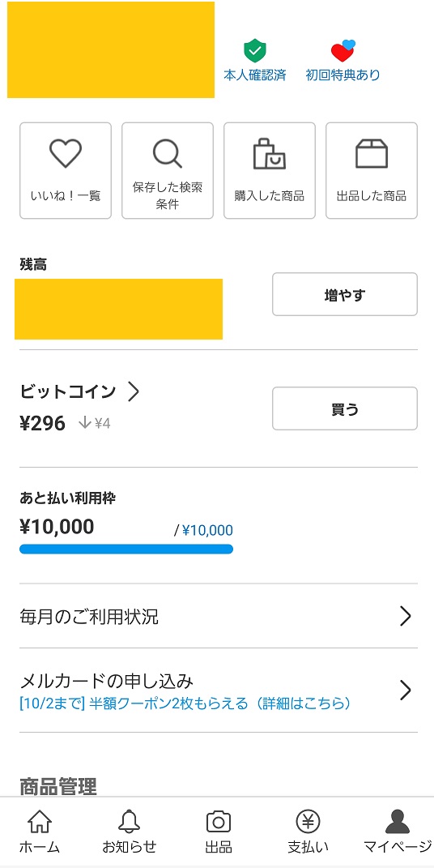
Task: Tap the /¥10,000 limit link
Action: 203,531
